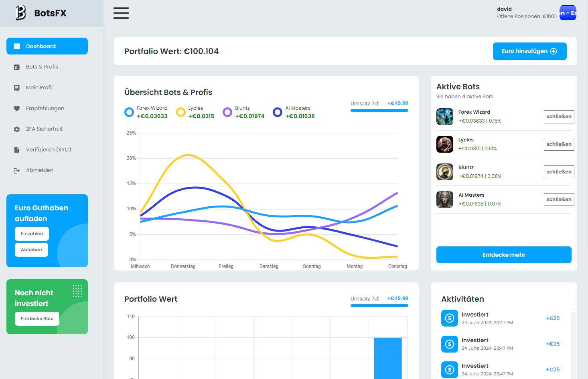
Task: Click the BotsFX brand name
Action: 51,13
